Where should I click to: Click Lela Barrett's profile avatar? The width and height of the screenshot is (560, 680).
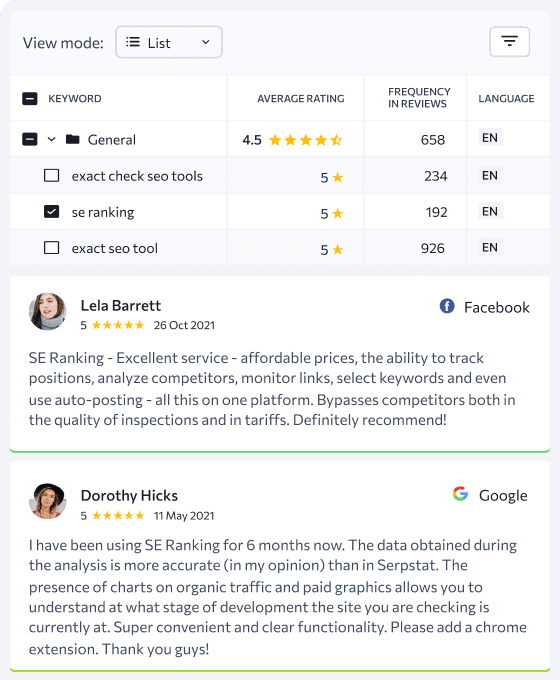coord(47,311)
